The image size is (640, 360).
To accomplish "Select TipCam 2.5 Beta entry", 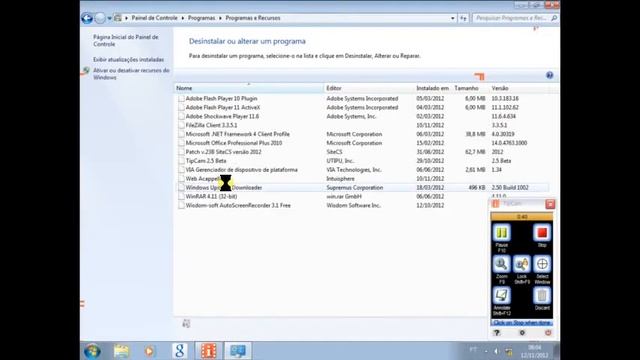I will pyautogui.click(x=206, y=161).
